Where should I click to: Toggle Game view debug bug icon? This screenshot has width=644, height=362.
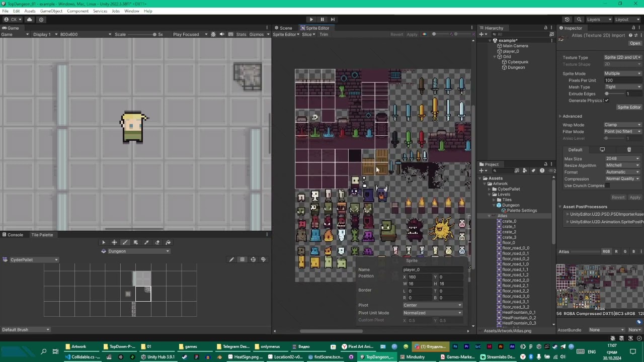pos(213,34)
